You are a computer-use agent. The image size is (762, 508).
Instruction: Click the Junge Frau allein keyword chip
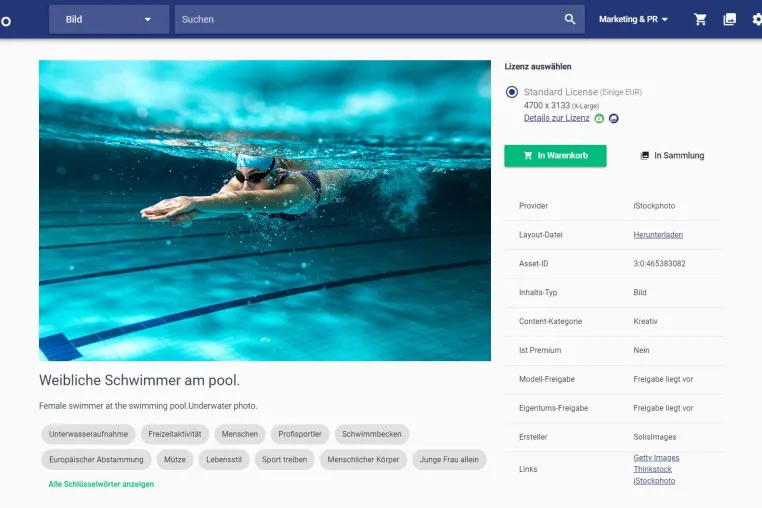point(449,459)
